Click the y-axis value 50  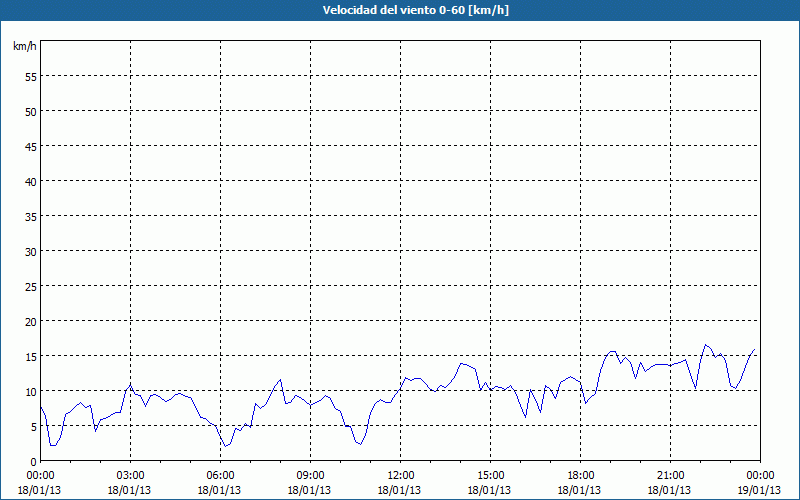tap(31, 112)
